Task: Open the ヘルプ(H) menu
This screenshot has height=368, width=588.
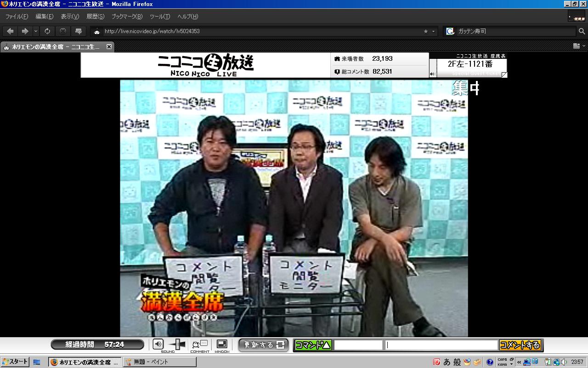Action: tap(187, 17)
